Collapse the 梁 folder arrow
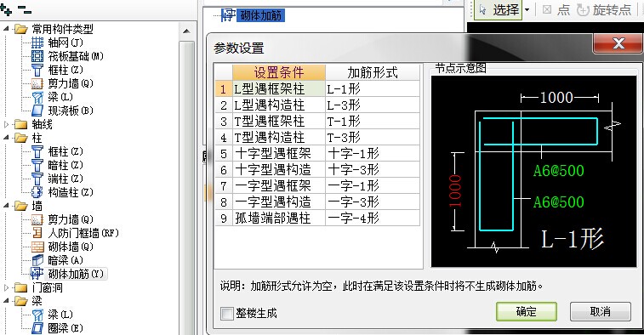 6,301
